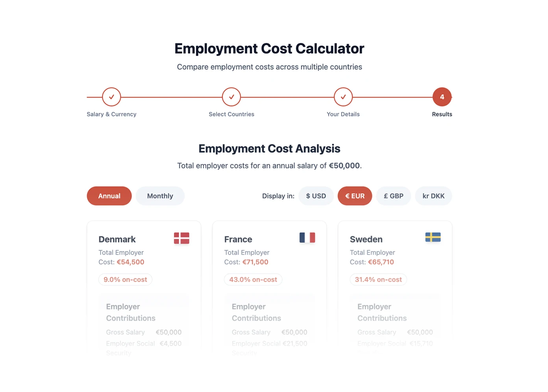Click Sweden's 31.4% on-cost badge
This screenshot has width=548, height=392.
(378, 279)
